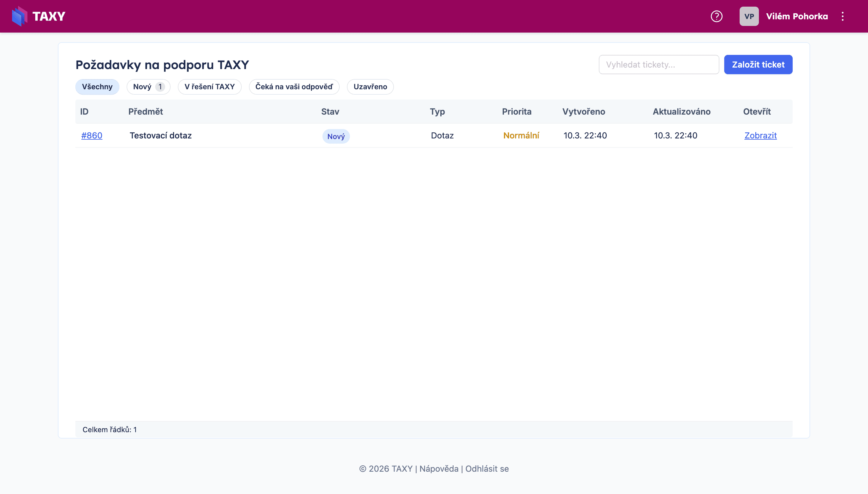
Task: Click the Vyhledat tickety search field
Action: click(659, 65)
